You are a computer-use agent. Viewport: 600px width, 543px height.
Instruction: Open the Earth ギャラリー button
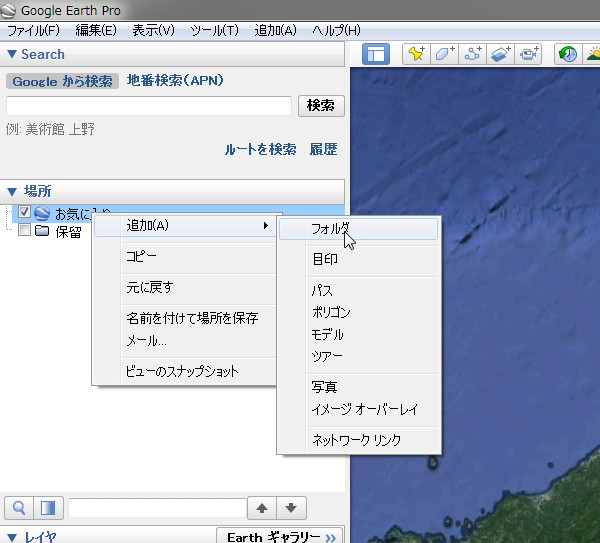point(280,536)
